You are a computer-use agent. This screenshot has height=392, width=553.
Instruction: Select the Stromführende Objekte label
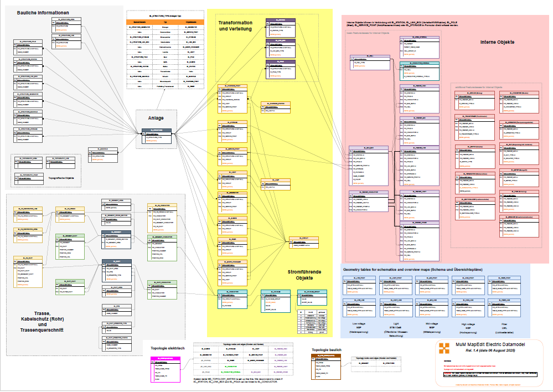[304, 275]
